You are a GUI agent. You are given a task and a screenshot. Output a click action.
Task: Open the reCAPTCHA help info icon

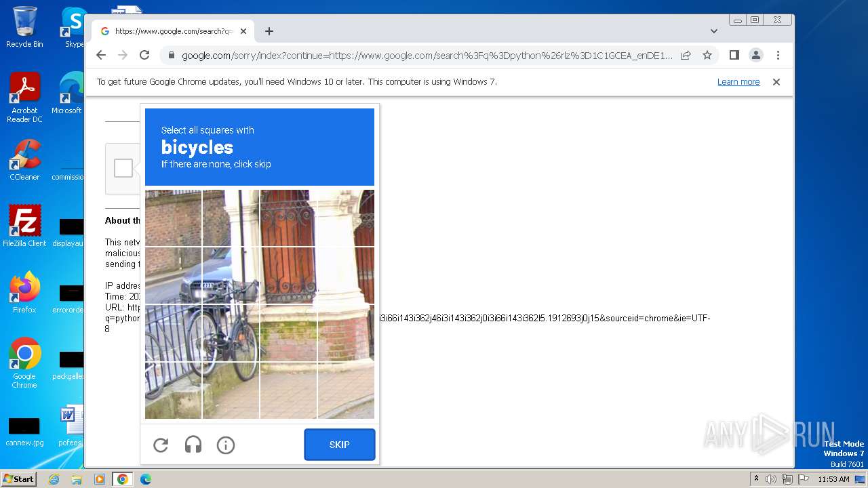(226, 445)
